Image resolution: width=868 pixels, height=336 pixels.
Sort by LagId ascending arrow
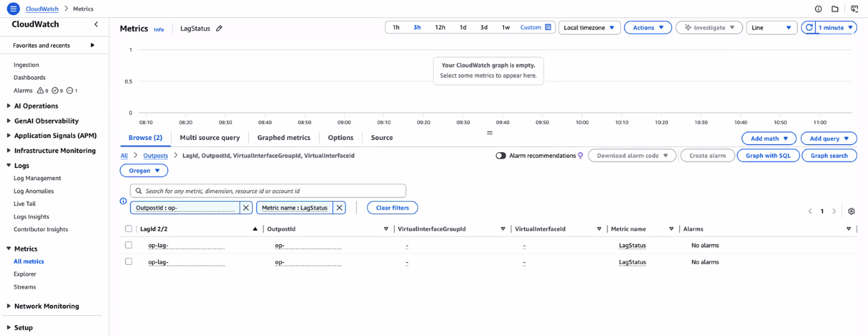(255, 229)
